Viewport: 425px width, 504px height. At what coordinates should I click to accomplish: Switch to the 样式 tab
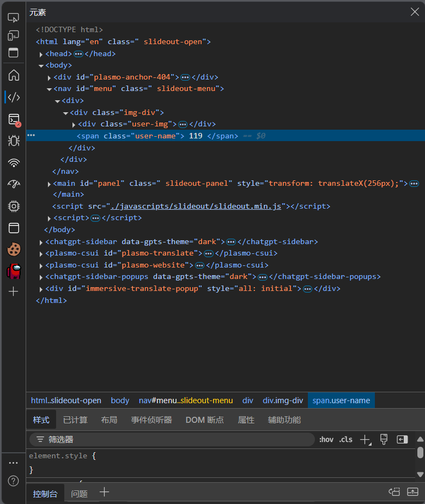[41, 420]
